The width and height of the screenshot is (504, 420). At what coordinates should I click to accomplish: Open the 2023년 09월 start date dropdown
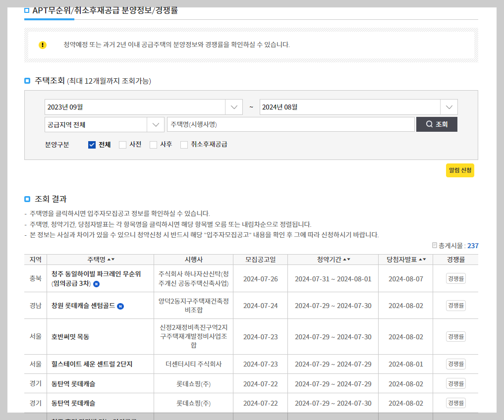click(233, 106)
